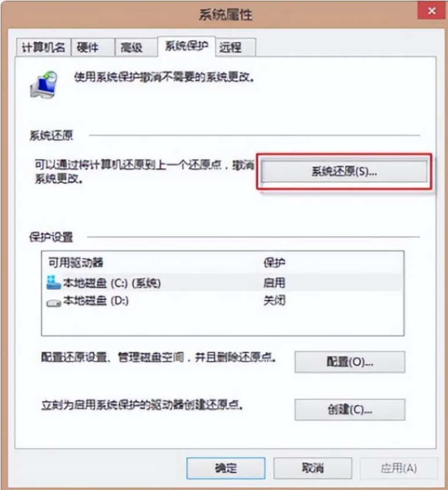
Task: Click the System Protection computer icon
Action: 44,85
